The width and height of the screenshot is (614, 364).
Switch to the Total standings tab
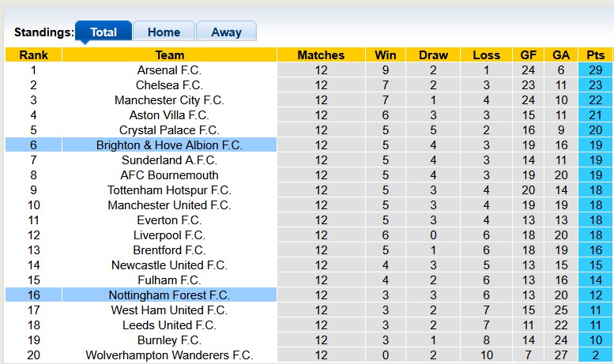[104, 32]
